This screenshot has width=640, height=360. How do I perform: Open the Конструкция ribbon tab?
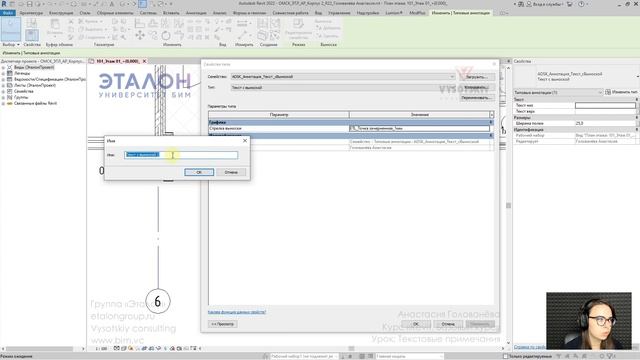(x=61, y=13)
